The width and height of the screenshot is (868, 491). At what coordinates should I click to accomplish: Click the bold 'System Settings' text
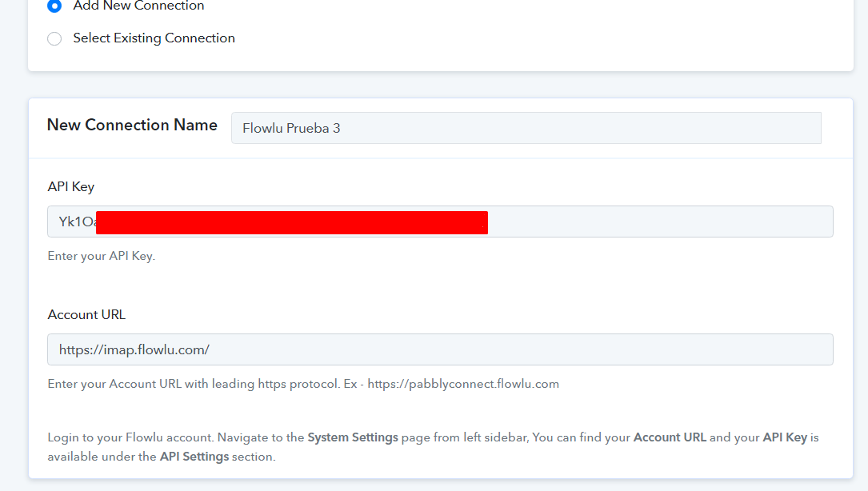tap(353, 437)
